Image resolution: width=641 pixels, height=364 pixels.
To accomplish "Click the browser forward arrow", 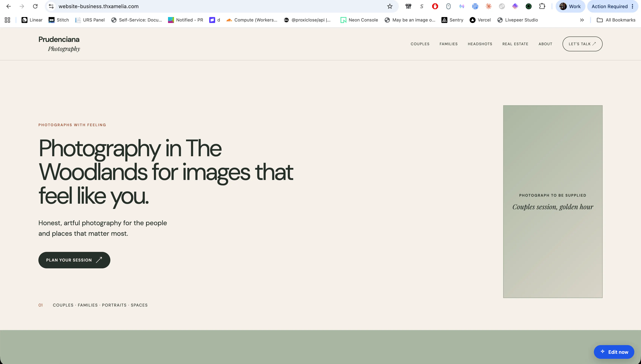I will pos(22,6).
